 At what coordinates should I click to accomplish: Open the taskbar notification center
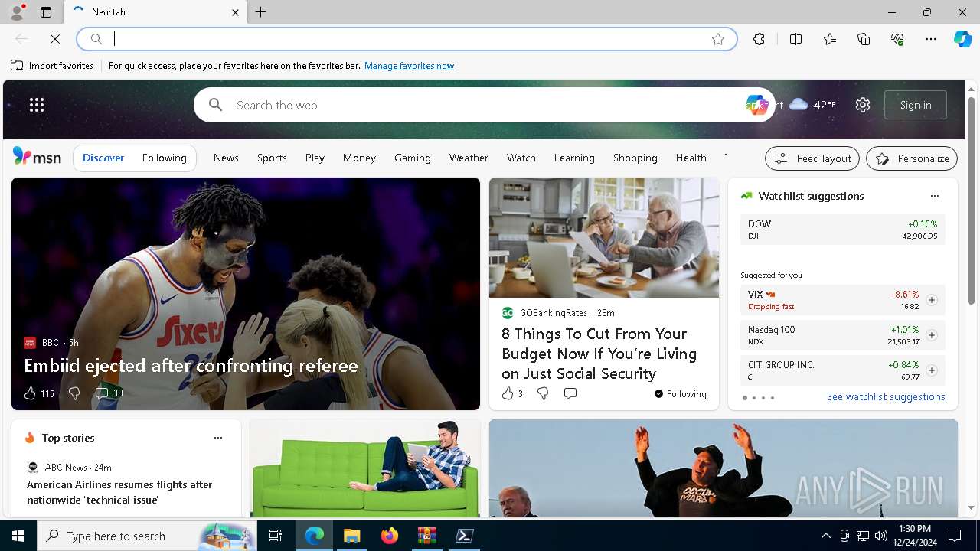955,536
